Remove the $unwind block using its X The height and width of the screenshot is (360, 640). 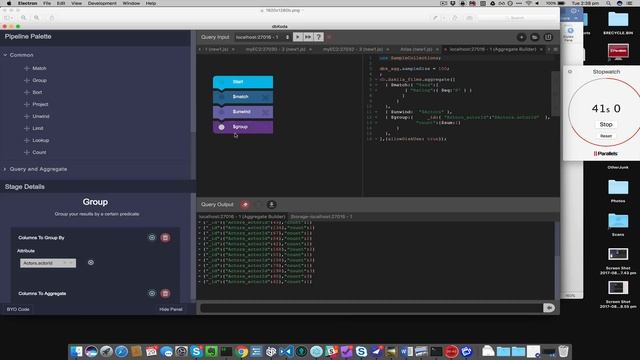tap(265, 111)
